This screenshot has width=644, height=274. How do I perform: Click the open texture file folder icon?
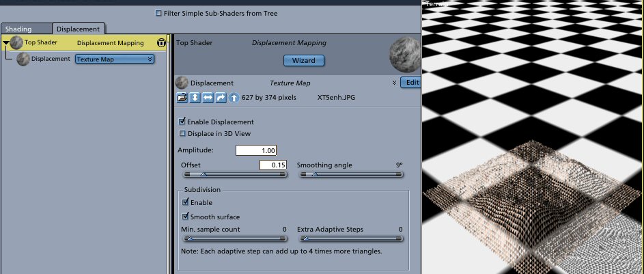[x=182, y=98]
